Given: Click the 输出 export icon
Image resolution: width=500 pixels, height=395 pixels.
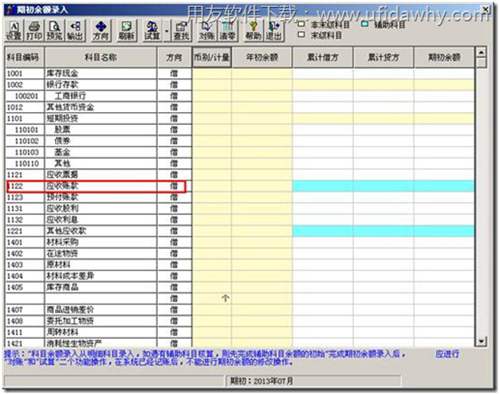Looking at the screenshot, I should coord(75,30).
